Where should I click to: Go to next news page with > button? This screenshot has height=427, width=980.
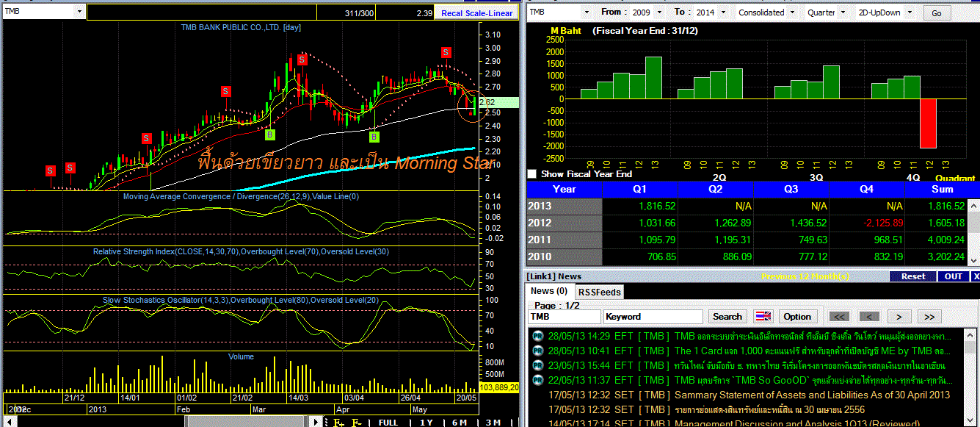[x=899, y=317]
